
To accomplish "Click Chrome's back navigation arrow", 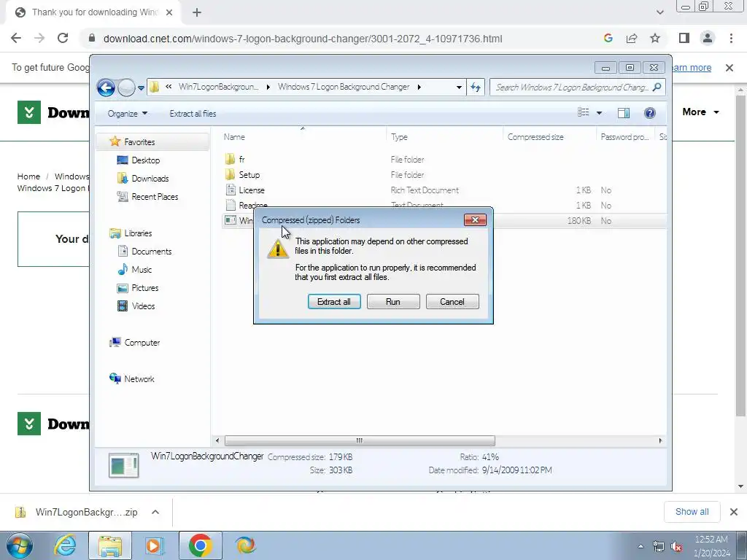I will click(16, 39).
